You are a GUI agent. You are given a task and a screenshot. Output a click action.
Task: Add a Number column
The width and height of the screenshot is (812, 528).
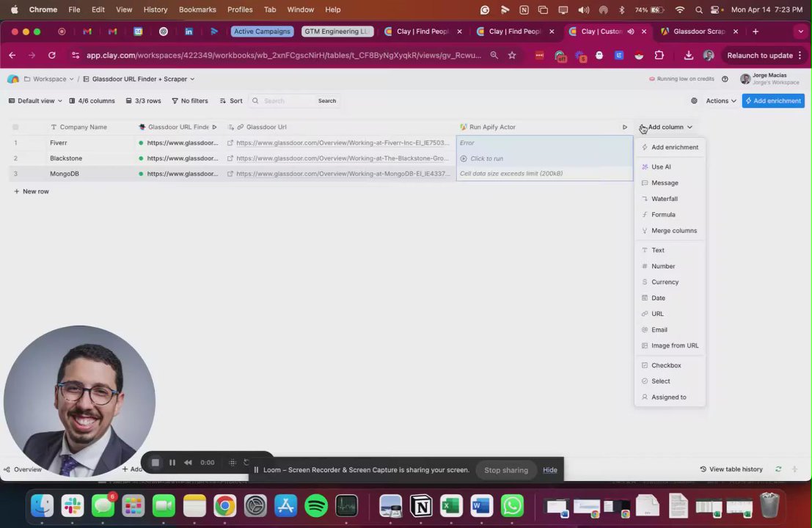670,266
